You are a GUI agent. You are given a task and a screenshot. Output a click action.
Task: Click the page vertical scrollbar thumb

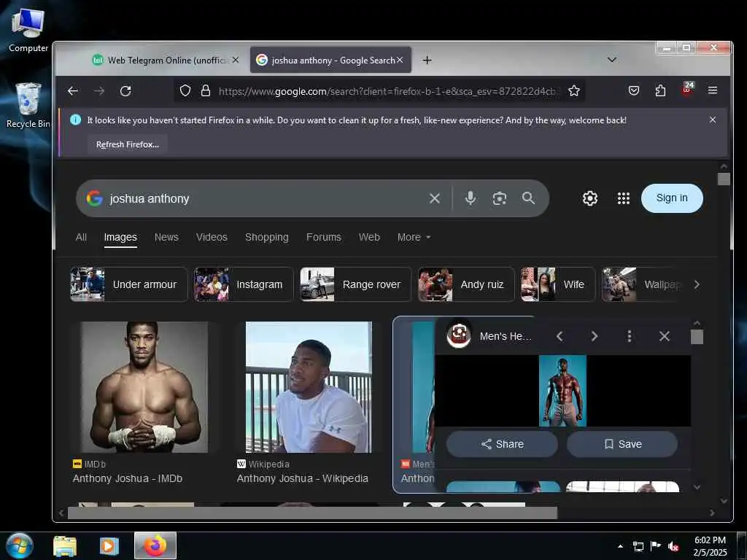(x=724, y=179)
